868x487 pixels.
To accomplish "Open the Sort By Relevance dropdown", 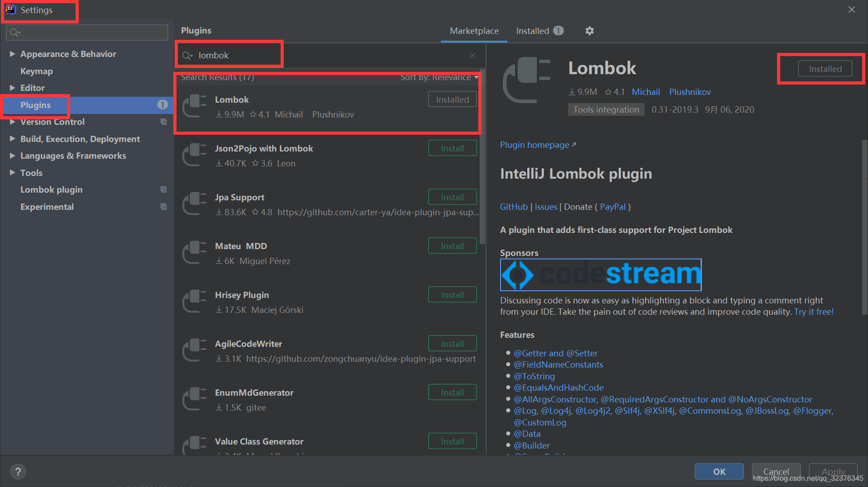I will [x=439, y=77].
